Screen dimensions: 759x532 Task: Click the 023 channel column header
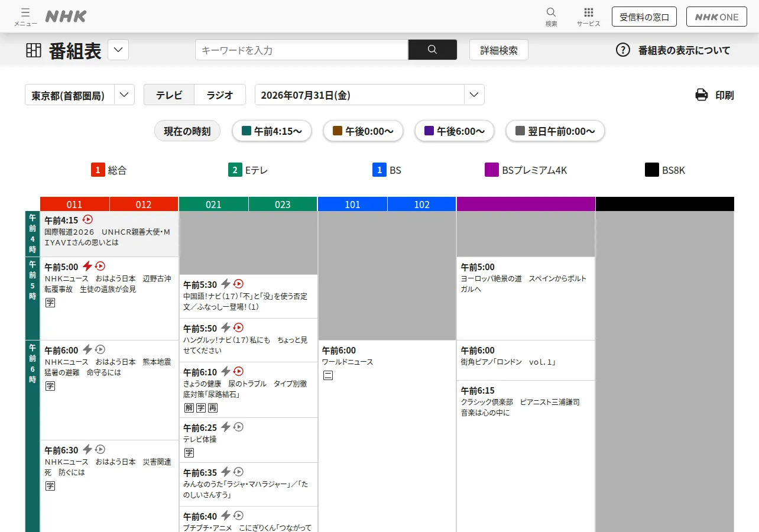(x=283, y=204)
